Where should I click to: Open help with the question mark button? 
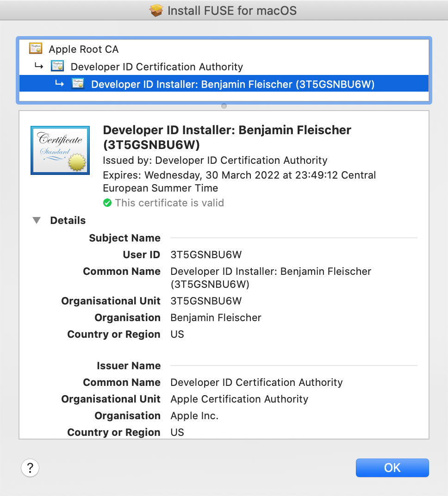[x=30, y=467]
